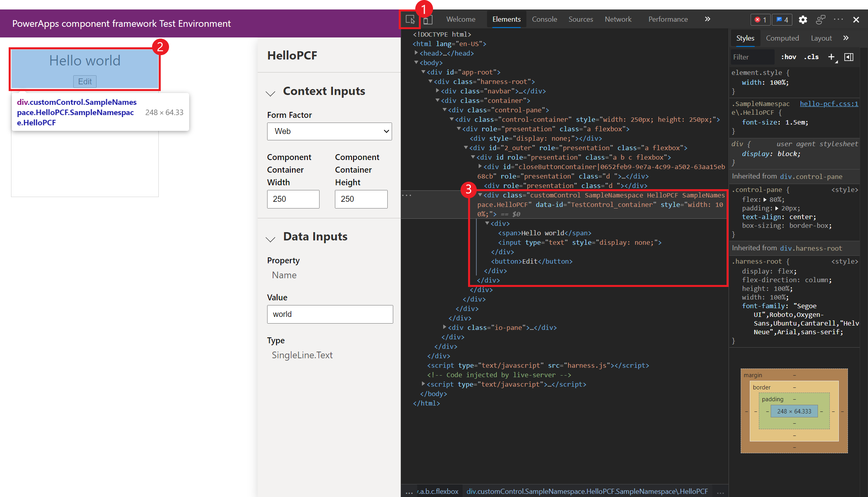The image size is (868, 497).
Task: Switch to the Sources tab
Action: tap(580, 19)
